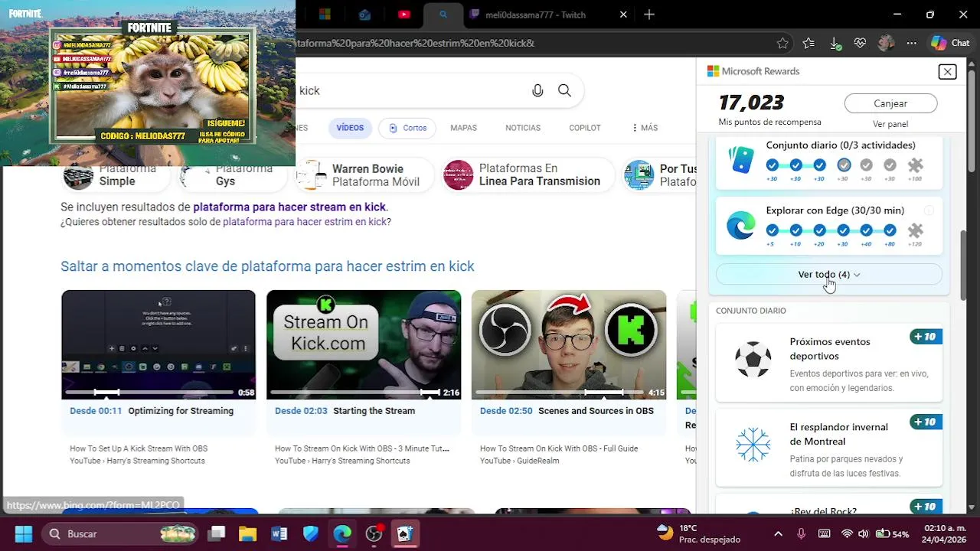This screenshot has height=551, width=980.
Task: Open Scenes and Sources in OBS thumbnail
Action: click(569, 344)
